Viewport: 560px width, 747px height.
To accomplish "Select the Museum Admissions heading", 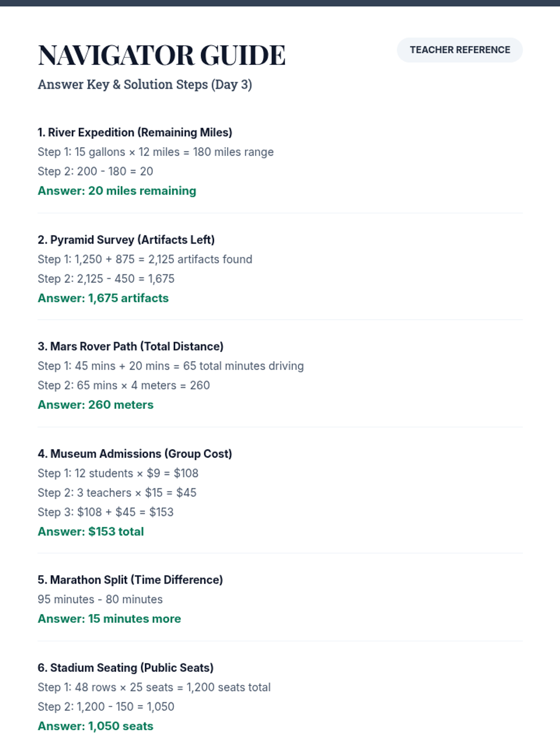I will 134,454.
